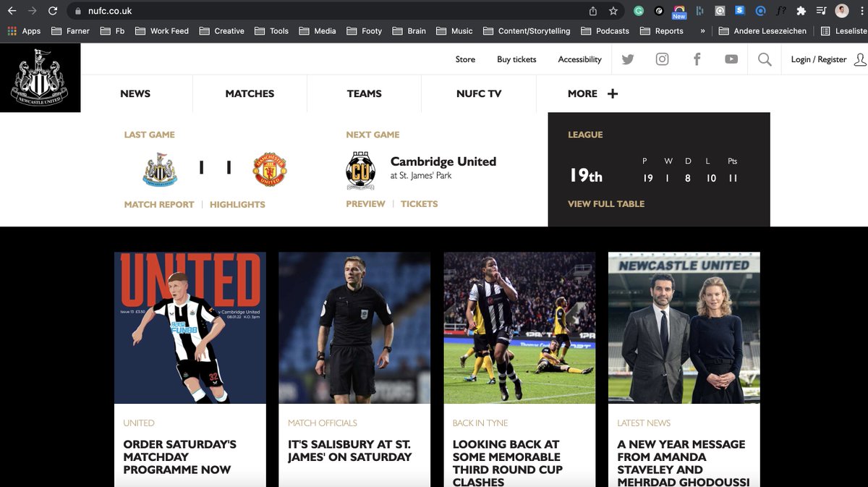
Task: Open the Podcasts bookmarks folder
Action: pos(605,31)
